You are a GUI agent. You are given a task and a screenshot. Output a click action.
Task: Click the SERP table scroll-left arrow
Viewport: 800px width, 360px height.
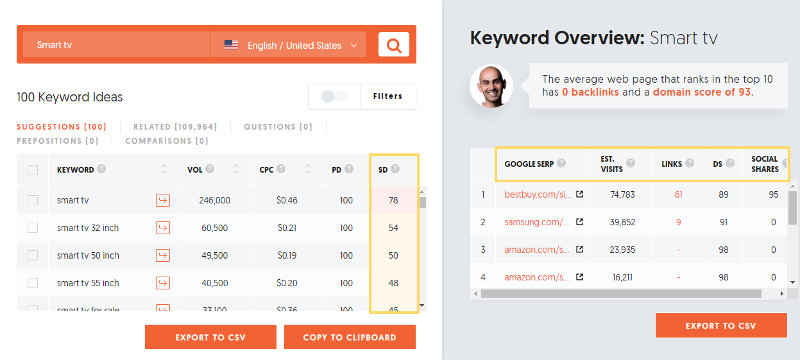click(x=476, y=294)
